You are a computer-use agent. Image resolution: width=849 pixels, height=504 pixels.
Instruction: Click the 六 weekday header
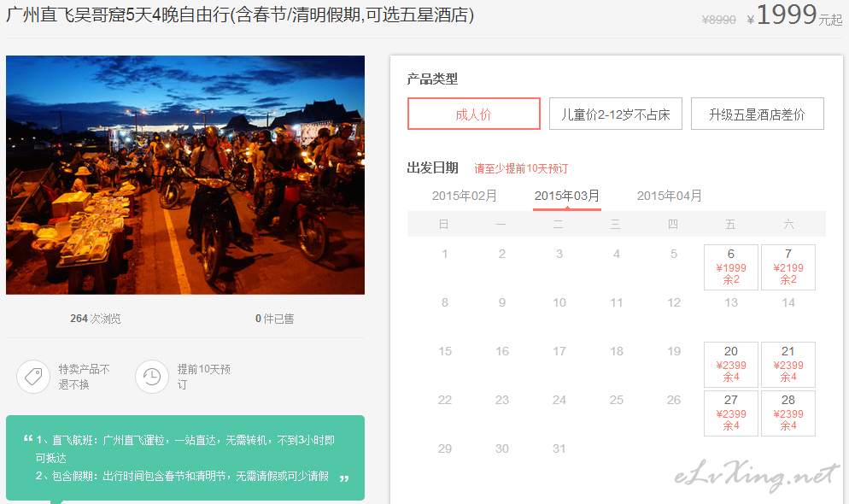[788, 224]
